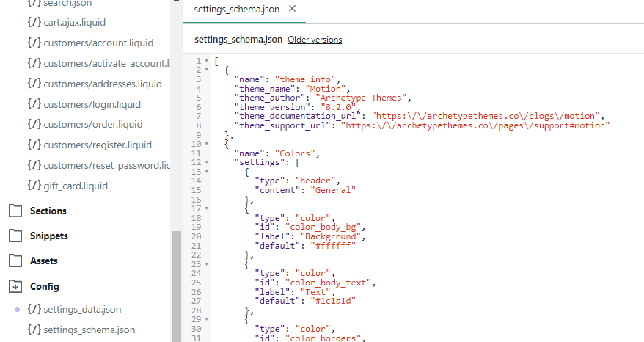Click the code file icon beside customers/reset_password

click(x=34, y=165)
